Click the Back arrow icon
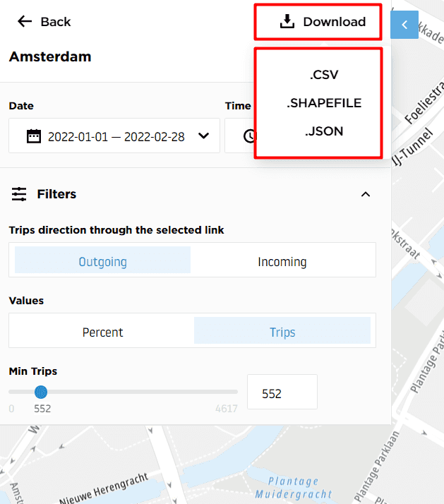This screenshot has width=444, height=504. point(25,22)
